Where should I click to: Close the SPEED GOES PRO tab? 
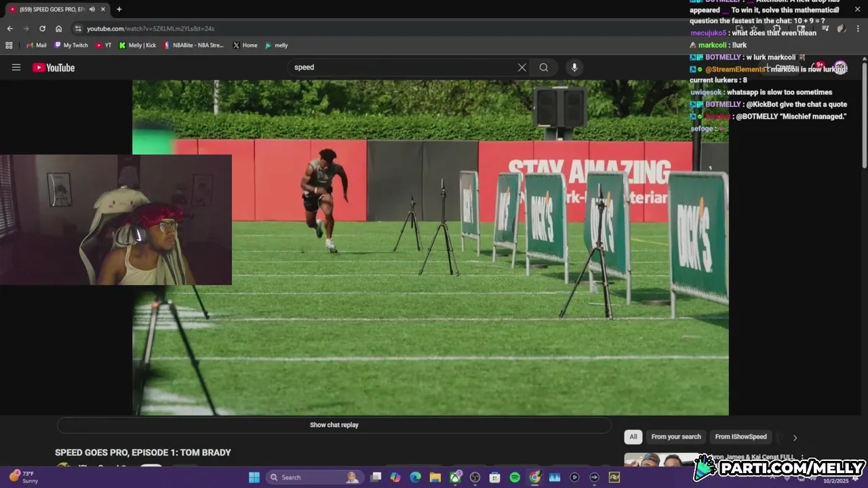[104, 9]
